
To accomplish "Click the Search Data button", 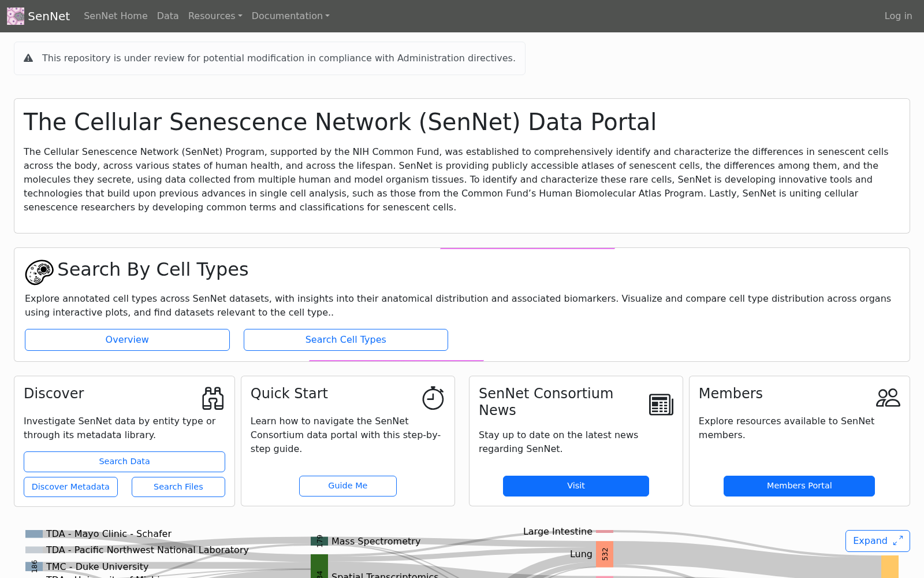I will pyautogui.click(x=124, y=462).
